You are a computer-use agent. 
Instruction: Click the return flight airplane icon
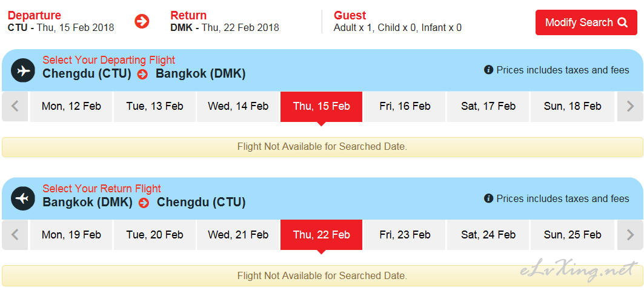coord(24,198)
